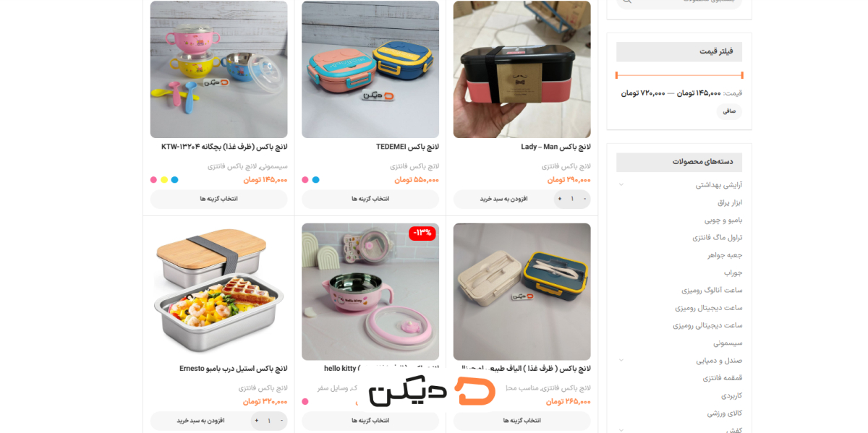Select pink color swatch for KTW-13204 lunch box

click(153, 180)
